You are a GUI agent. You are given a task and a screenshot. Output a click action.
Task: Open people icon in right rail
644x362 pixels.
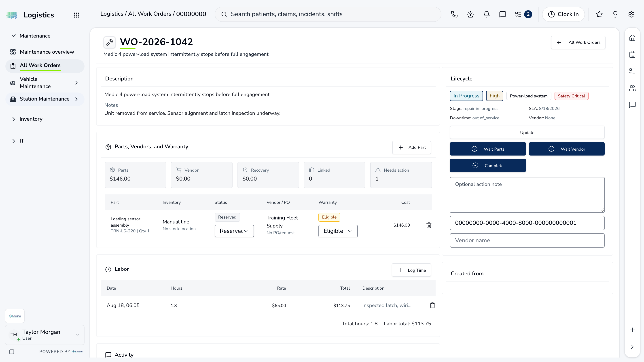tap(632, 88)
